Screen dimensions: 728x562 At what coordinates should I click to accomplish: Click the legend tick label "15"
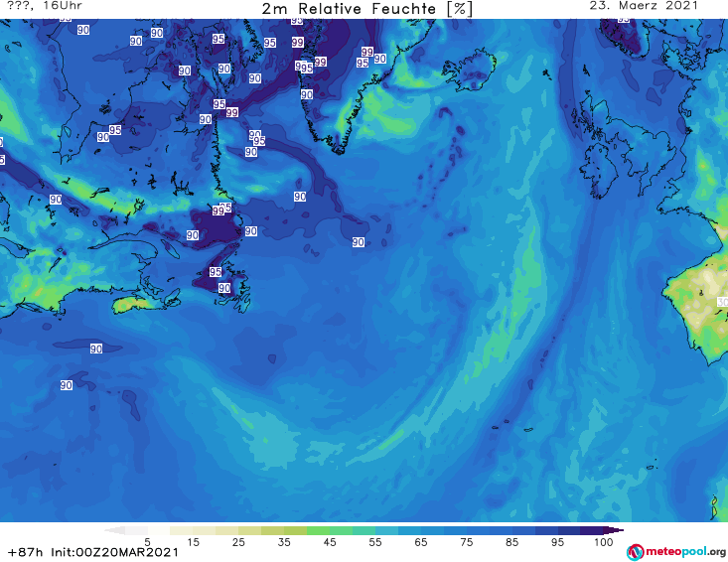(193, 542)
